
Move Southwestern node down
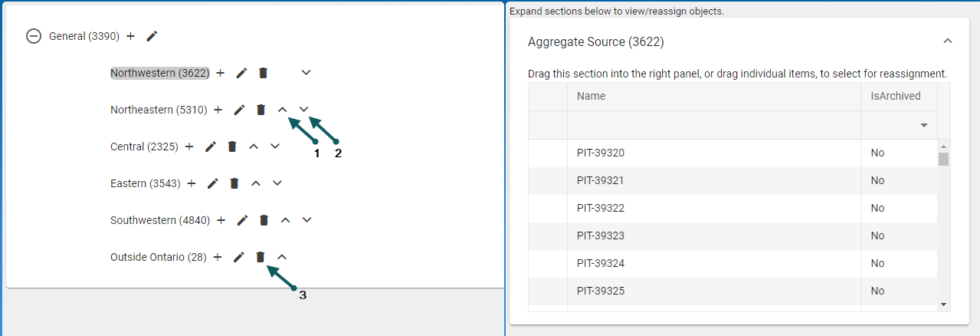[x=306, y=220]
